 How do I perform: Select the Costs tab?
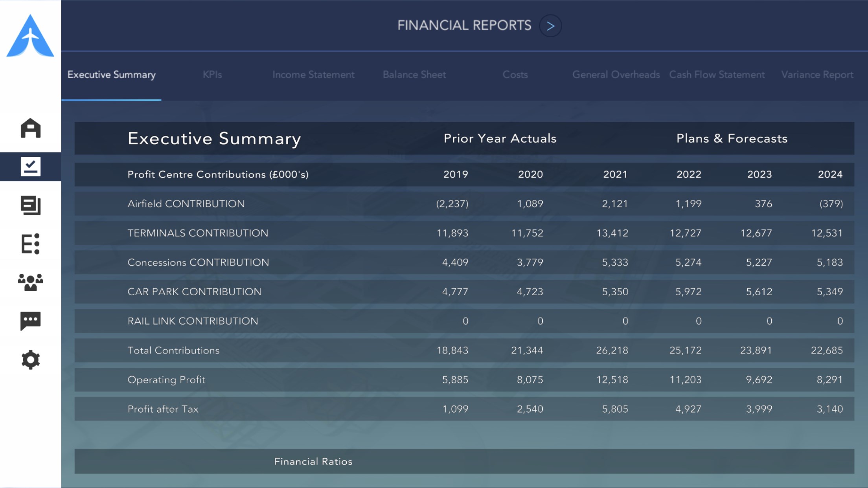click(x=515, y=75)
